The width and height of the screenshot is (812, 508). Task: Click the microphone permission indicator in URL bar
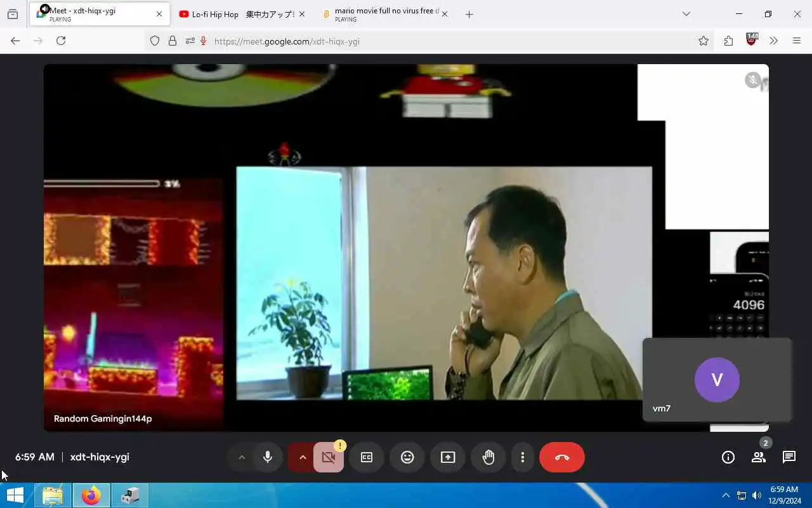click(204, 41)
